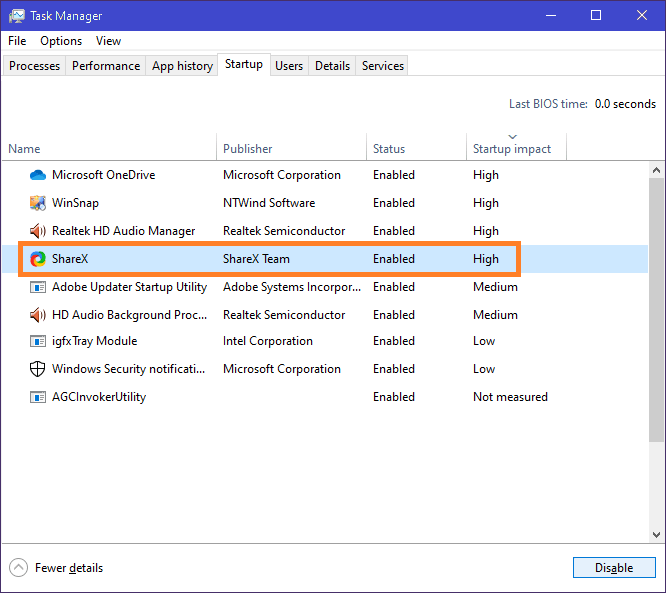The width and height of the screenshot is (666, 593).
Task: Click the Windows Security shield icon
Action: 38,369
